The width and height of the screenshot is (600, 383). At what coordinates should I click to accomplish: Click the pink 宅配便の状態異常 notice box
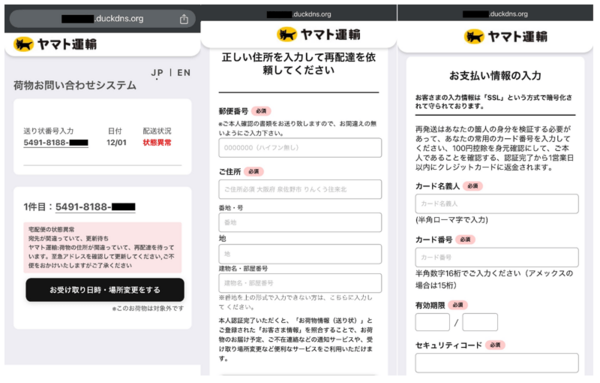pos(103,248)
